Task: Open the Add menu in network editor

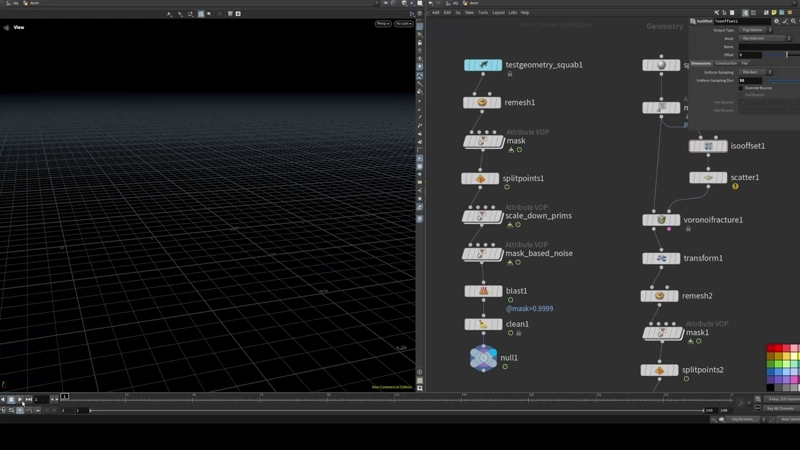Action: 435,13
